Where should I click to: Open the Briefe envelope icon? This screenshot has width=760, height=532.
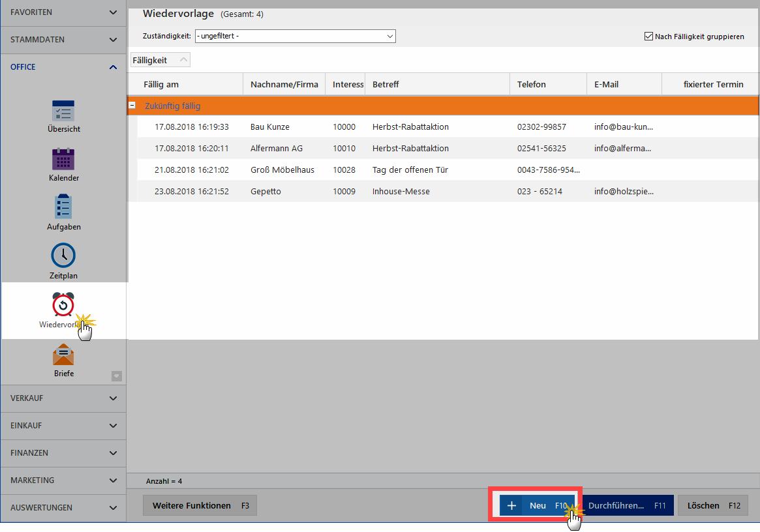click(x=63, y=355)
